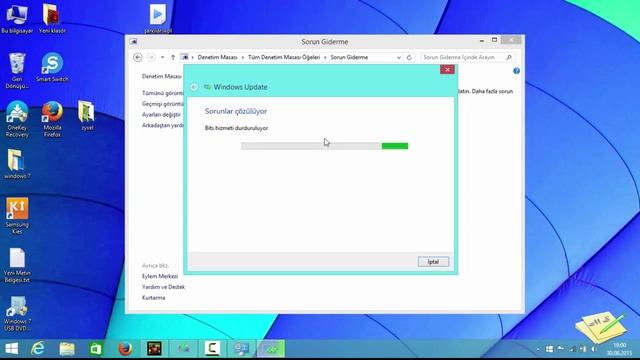This screenshot has height=360, width=640.
Task: Open Geçmişi görüntüle link
Action: click(163, 104)
